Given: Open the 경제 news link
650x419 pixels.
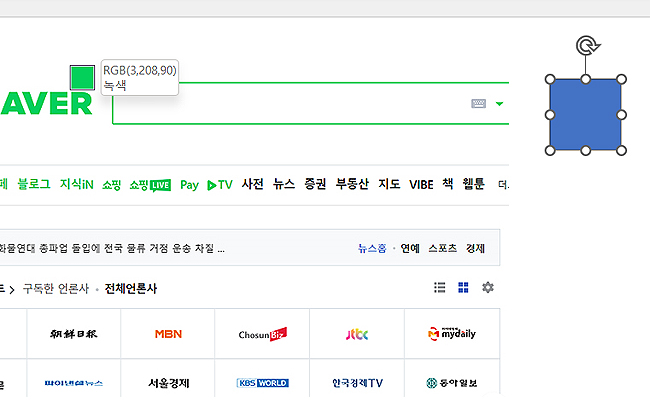Looking at the screenshot, I should [x=475, y=248].
